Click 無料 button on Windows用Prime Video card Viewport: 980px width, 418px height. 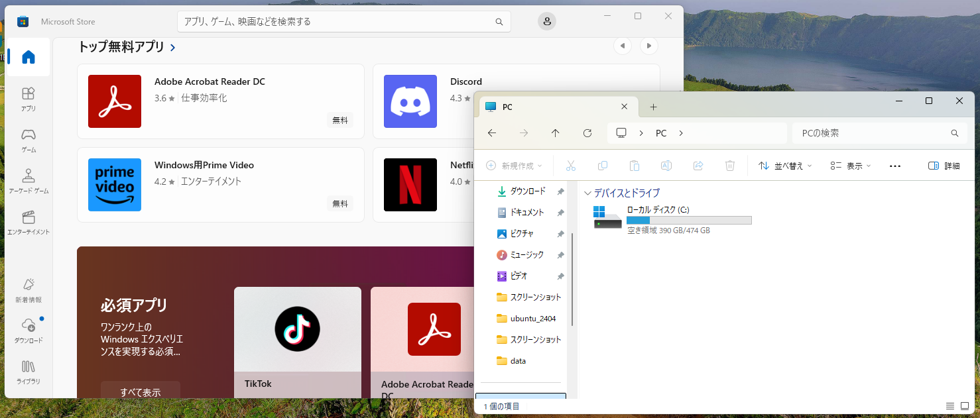tap(340, 204)
